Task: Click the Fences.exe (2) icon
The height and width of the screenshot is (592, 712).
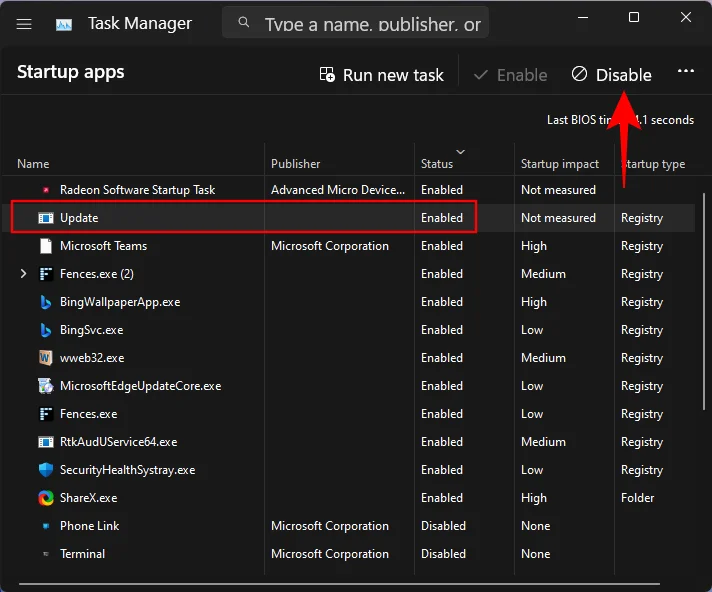Action: (x=46, y=274)
